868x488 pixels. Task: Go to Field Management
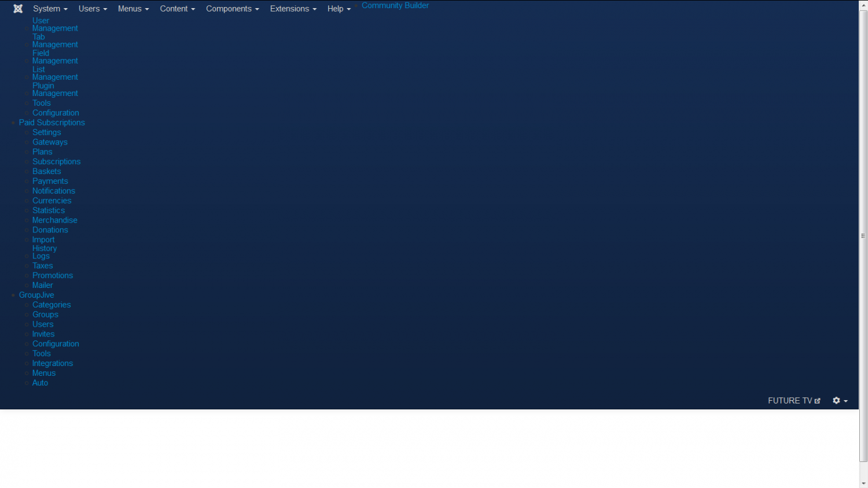pos(55,57)
